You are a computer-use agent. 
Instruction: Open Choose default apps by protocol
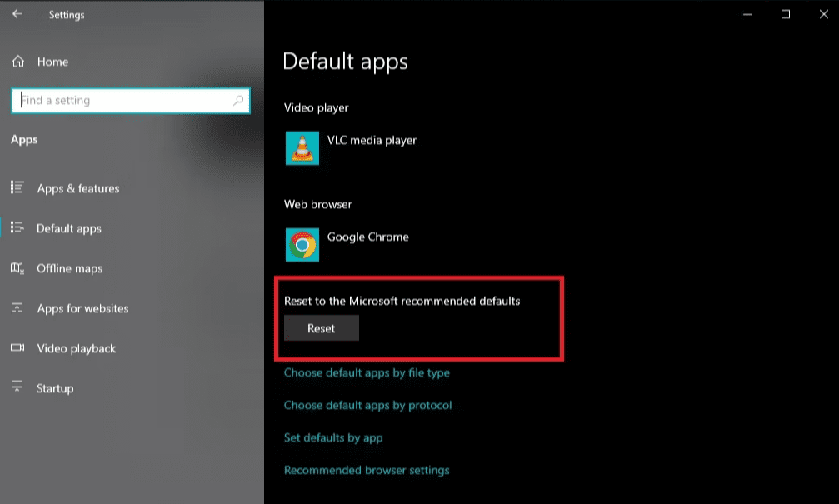(x=367, y=406)
